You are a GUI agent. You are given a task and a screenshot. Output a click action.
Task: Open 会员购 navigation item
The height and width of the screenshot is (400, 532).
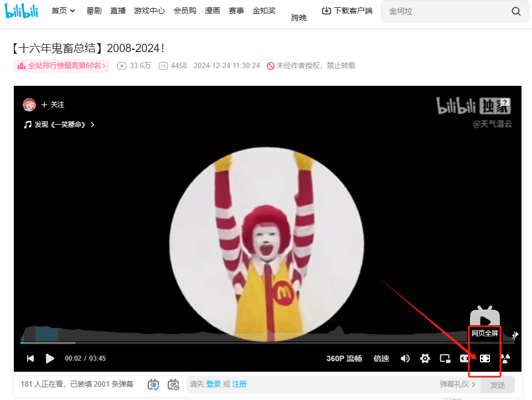tap(185, 11)
